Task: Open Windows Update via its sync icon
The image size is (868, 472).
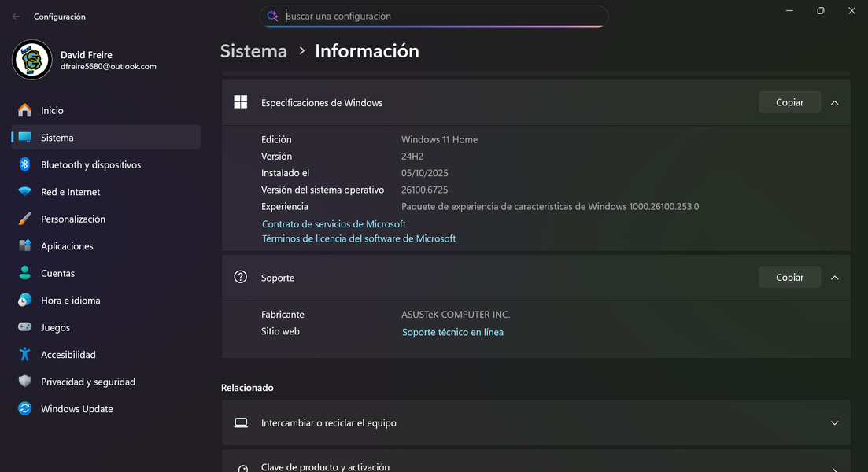Action: (x=25, y=409)
